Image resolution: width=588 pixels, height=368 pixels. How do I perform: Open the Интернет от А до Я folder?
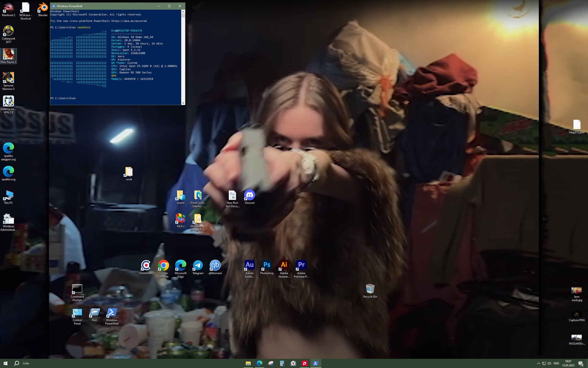198,222
